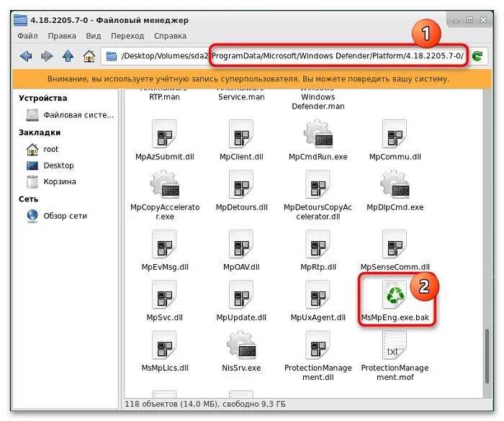
Task: Select the MsMpLics.dll file icon
Action: click(164, 345)
